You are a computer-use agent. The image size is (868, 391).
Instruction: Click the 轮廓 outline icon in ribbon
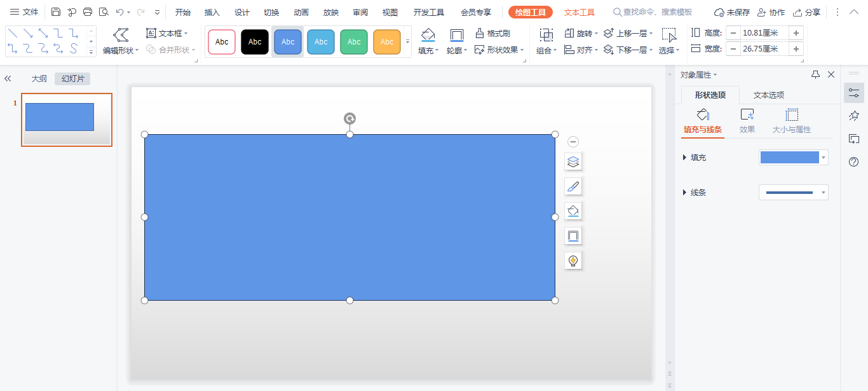(x=456, y=35)
